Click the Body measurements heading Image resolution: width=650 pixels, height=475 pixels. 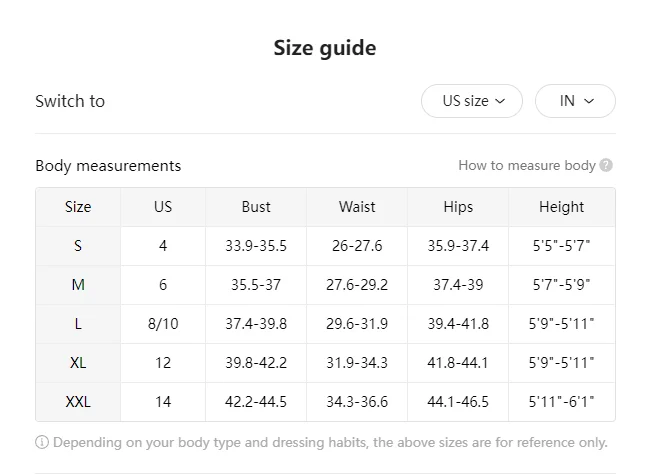pos(108,165)
